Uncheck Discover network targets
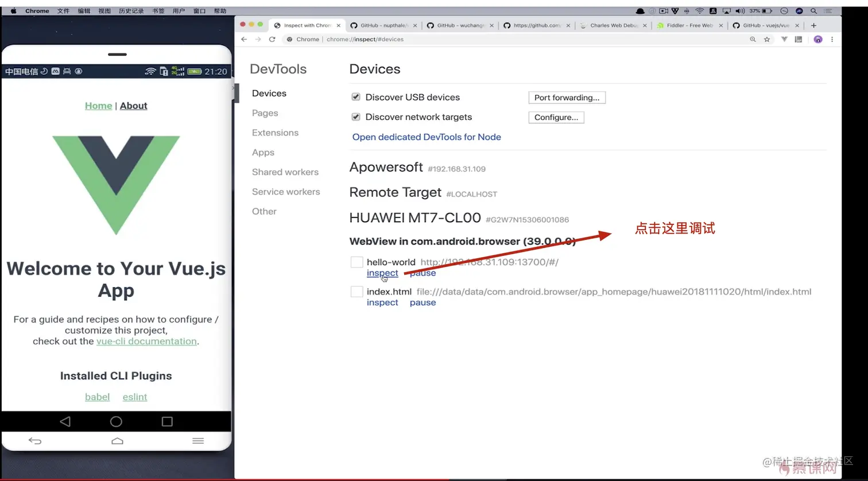Viewport: 868px width, 481px height. coord(356,117)
